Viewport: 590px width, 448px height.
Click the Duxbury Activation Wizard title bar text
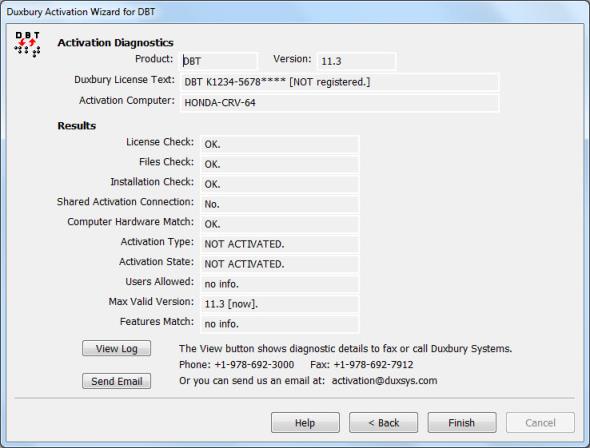(81, 12)
